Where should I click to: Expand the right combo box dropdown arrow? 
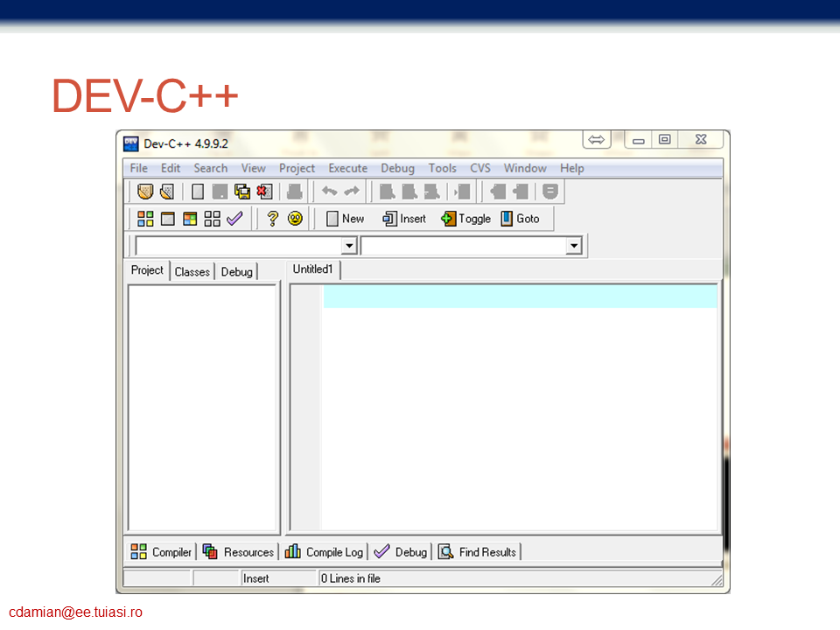pos(574,246)
